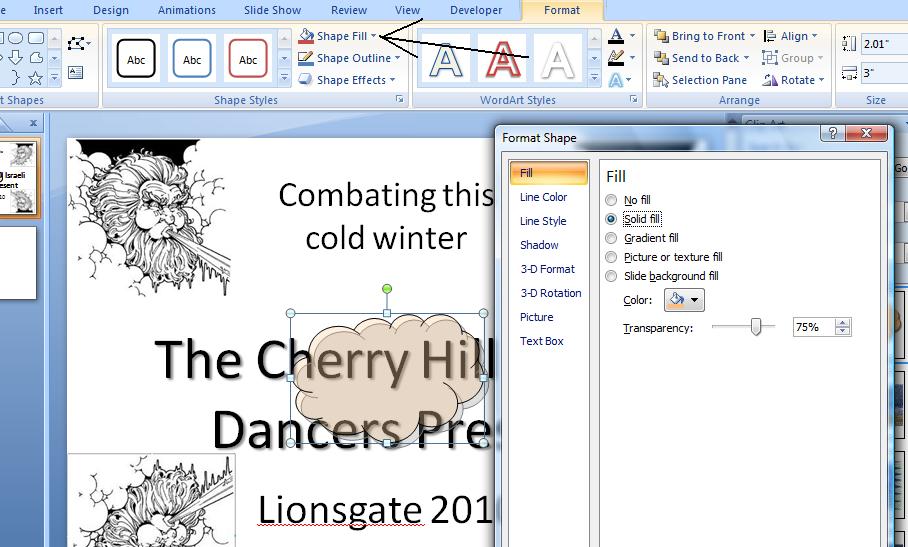Switch to the Slide Show tab
Image resolution: width=908 pixels, height=547 pixels.
[x=272, y=10]
